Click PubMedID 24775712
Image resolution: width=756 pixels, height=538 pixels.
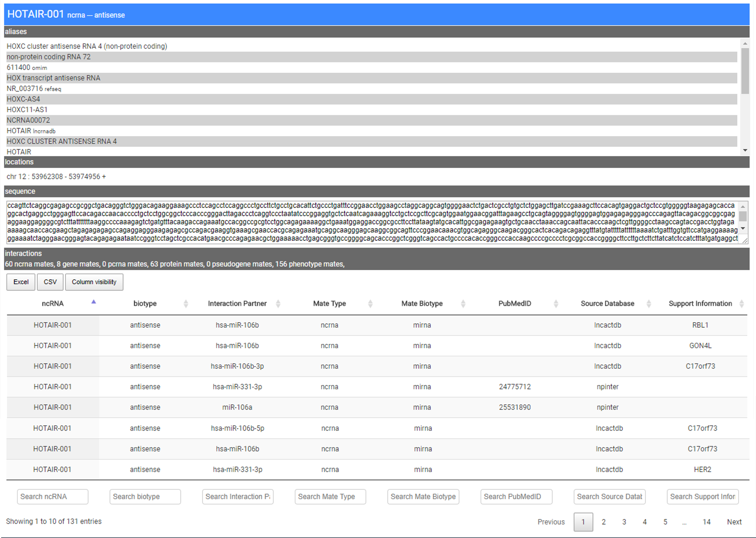click(515, 387)
